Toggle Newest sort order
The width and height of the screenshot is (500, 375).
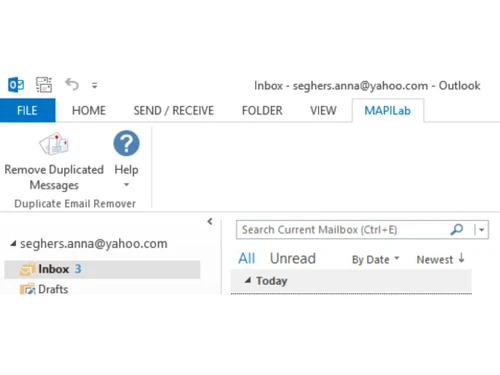point(440,259)
